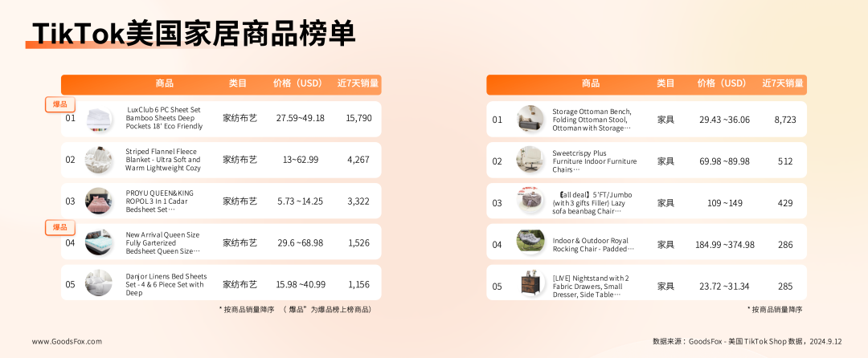Click the left table 商品 column header

165,84
